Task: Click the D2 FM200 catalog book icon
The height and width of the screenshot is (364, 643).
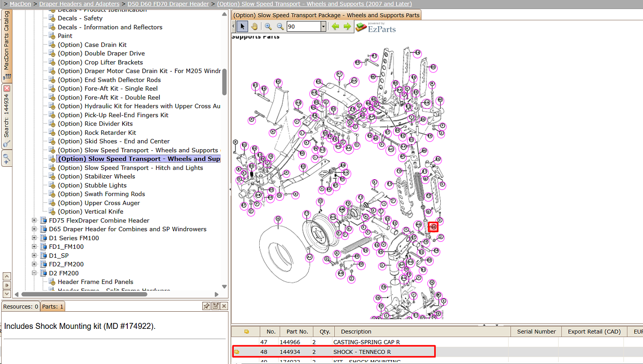Action: tap(43, 273)
